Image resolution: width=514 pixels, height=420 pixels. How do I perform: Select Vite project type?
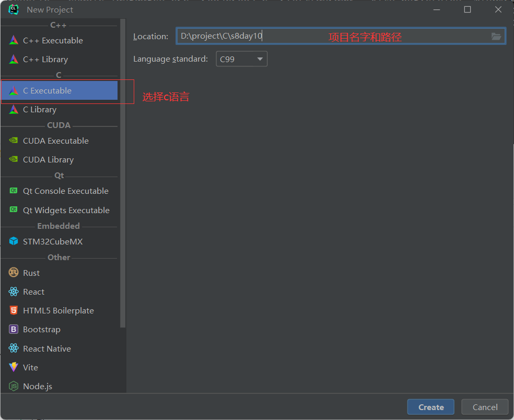click(x=59, y=367)
